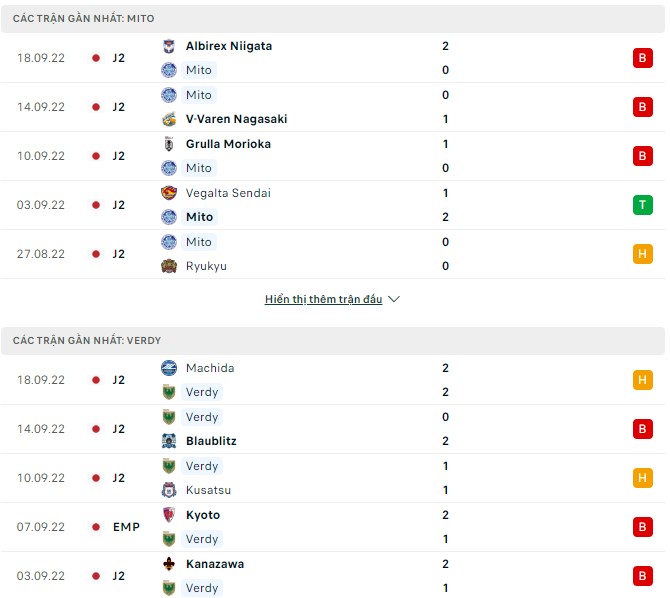Expand more matches with the chevron arrow
Viewport: 670px width, 598px height.
click(394, 299)
